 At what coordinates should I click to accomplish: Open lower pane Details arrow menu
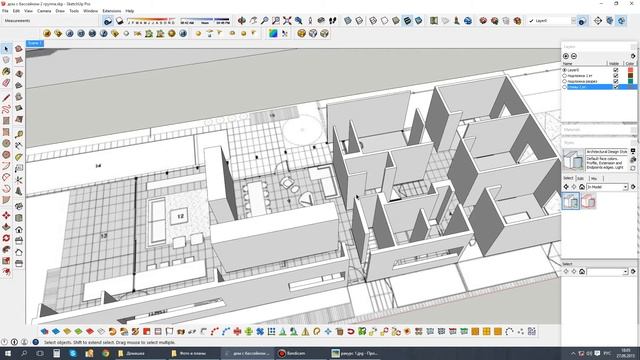click(x=633, y=271)
